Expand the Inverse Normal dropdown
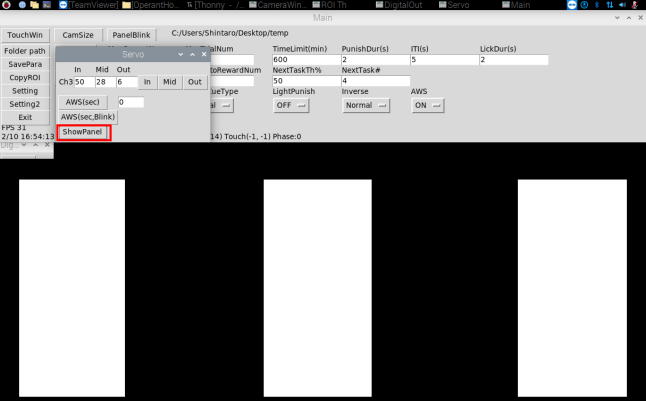Viewport: 646px width, 401px height. [x=365, y=105]
